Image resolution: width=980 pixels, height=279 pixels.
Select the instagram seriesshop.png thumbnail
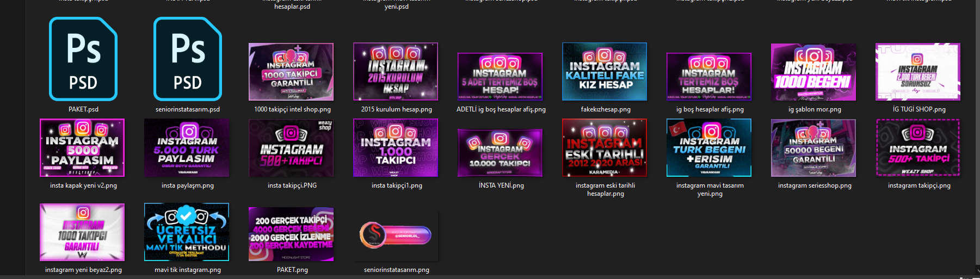(813, 148)
